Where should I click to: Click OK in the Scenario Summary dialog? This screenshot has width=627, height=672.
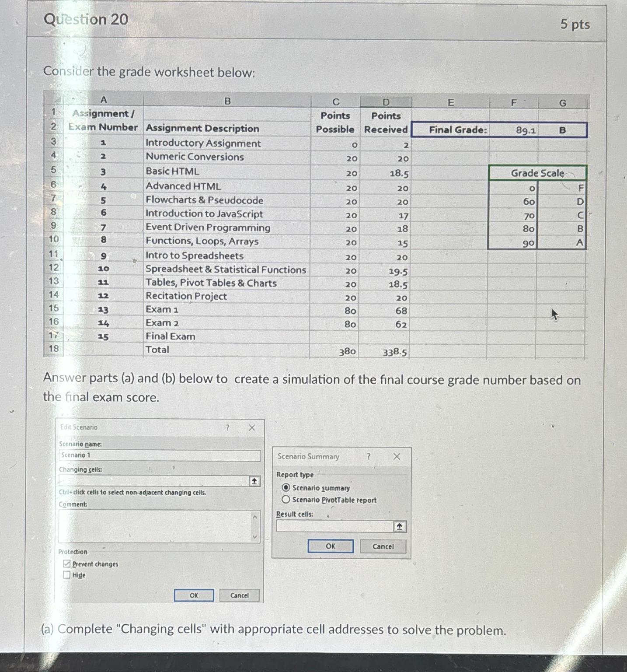330,546
